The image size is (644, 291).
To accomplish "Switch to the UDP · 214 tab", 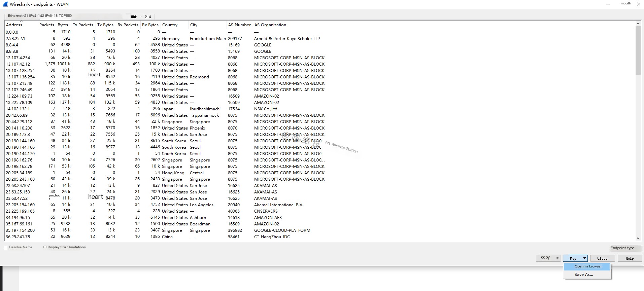I will (141, 16).
